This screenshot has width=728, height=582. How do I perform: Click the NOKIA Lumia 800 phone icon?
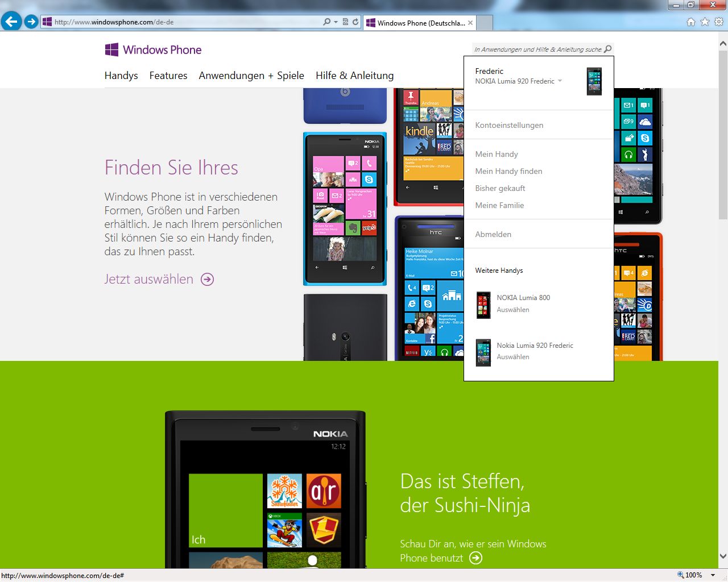point(483,305)
